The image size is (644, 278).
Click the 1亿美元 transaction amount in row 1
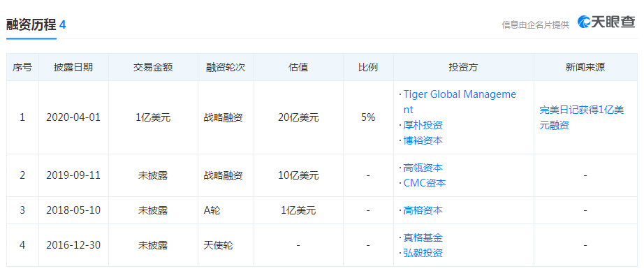point(153,117)
